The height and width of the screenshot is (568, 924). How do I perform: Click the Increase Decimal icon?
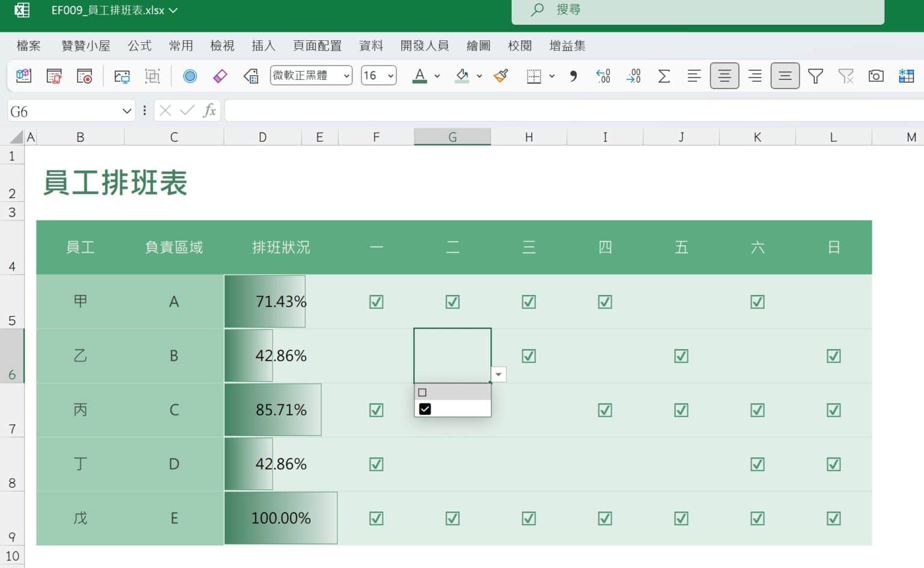click(603, 76)
